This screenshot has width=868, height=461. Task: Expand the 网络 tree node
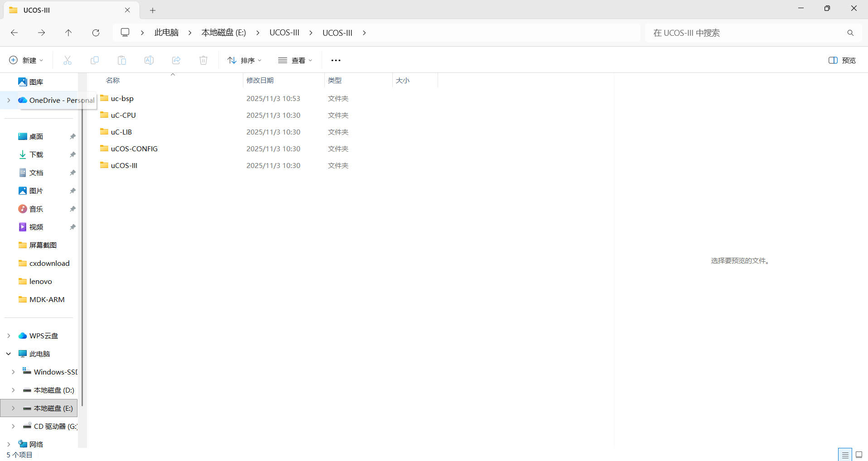[9, 444]
